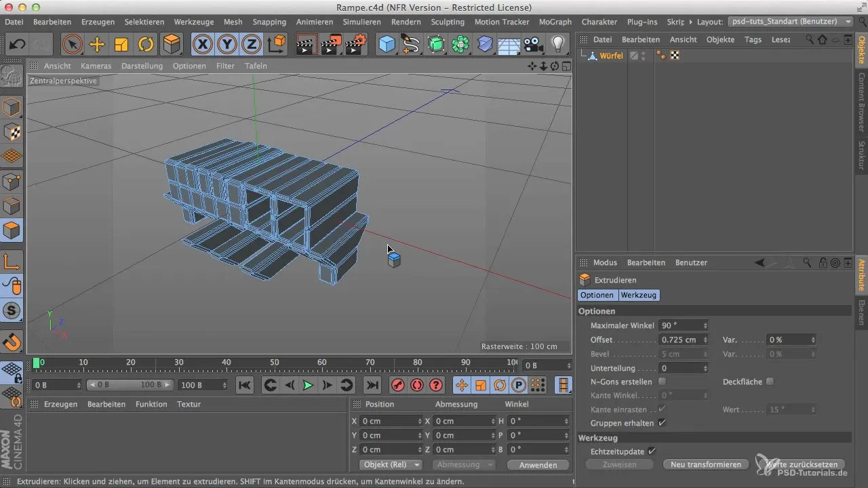Click the undo arrow icon
Image resolution: width=868 pixels, height=488 pixels.
18,45
